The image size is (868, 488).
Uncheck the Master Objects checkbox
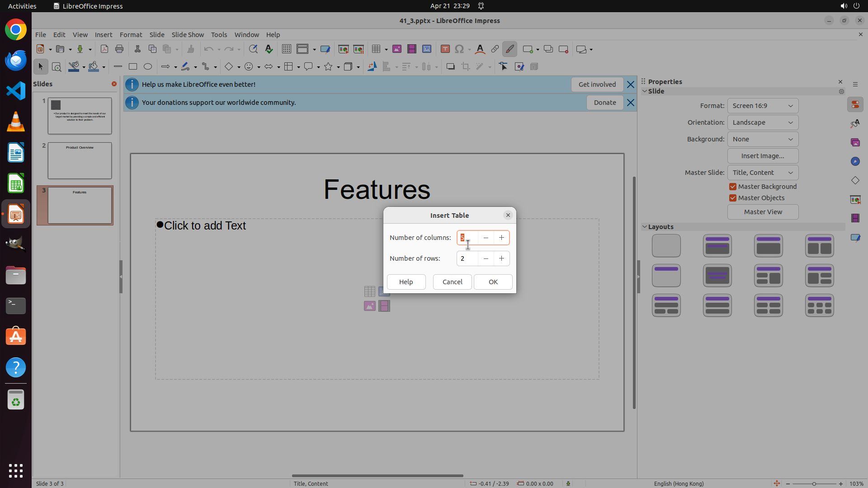click(733, 198)
